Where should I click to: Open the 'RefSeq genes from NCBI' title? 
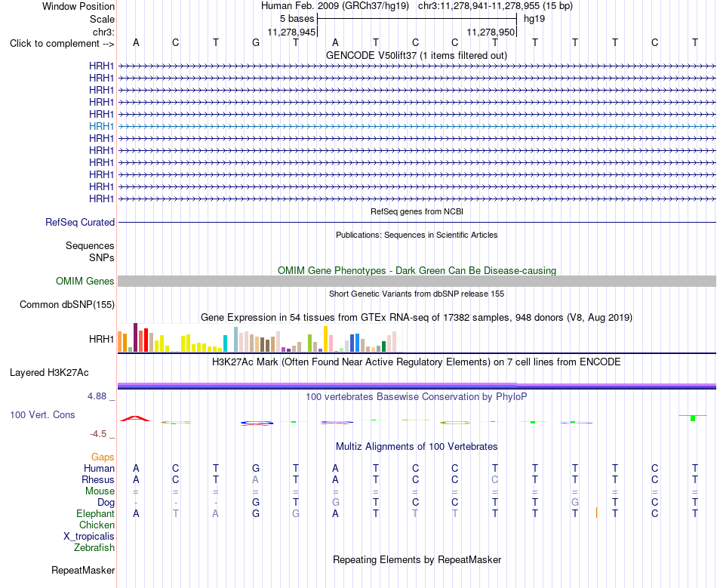417,211
